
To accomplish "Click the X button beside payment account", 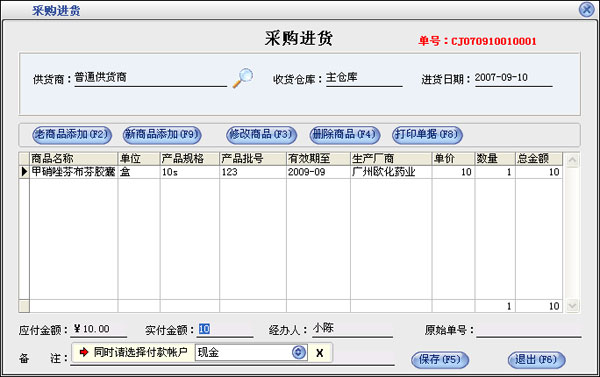I will 320,353.
